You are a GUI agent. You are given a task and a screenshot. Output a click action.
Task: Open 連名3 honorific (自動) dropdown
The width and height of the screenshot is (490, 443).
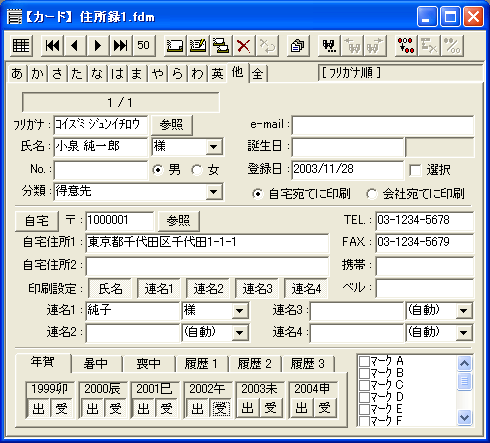pyautogui.click(x=464, y=311)
